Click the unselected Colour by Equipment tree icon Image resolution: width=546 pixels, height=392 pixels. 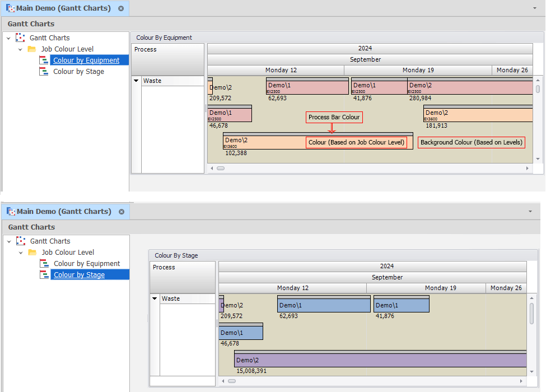pyautogui.click(x=44, y=264)
